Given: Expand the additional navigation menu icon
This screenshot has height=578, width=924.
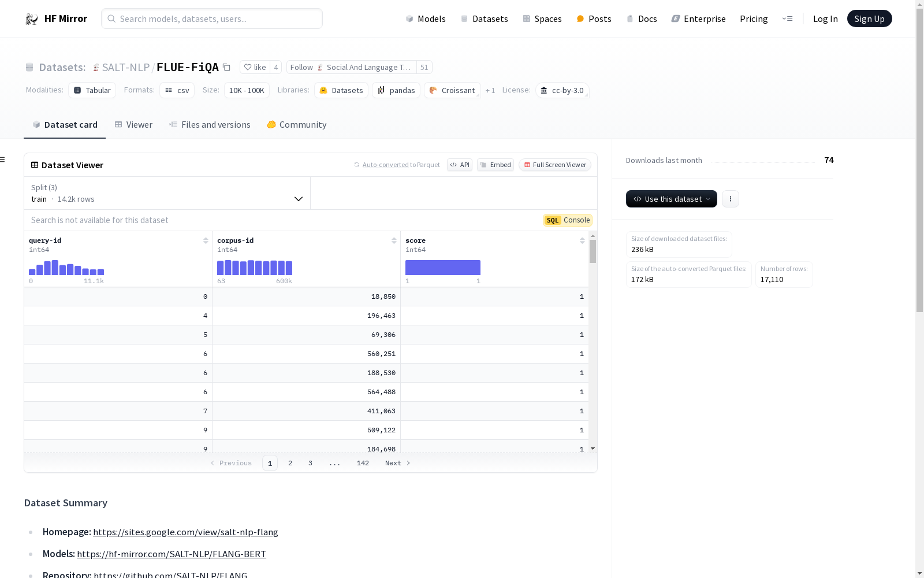Looking at the screenshot, I should tap(787, 18).
